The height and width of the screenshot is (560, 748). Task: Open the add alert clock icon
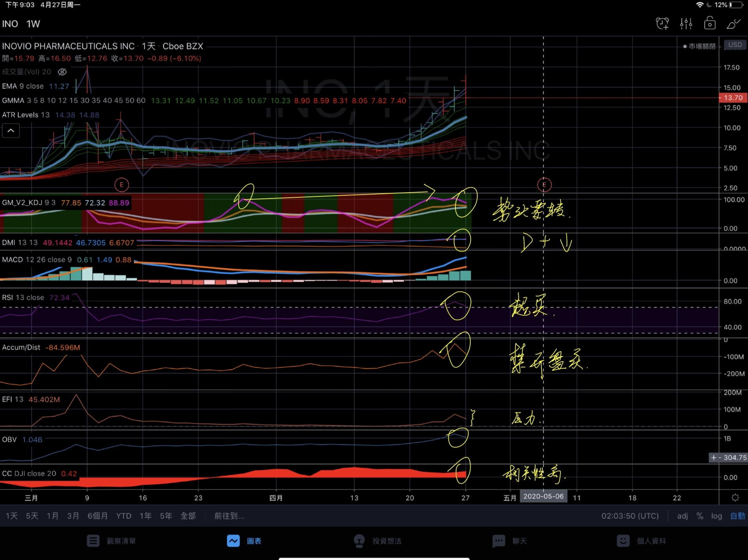(662, 24)
